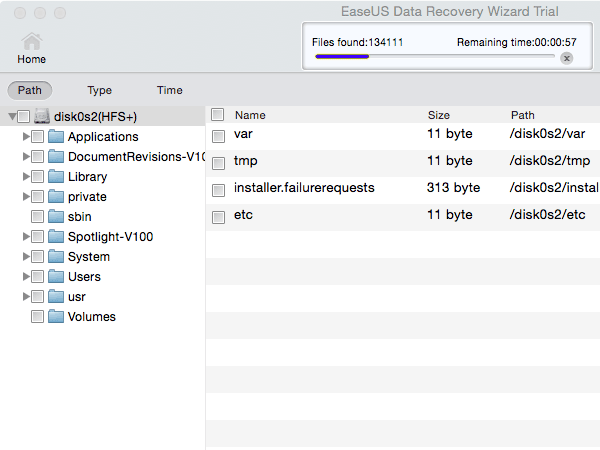Screen dimensions: 600x450
Task: Tick the Library folder checkbox
Action: click(37, 176)
